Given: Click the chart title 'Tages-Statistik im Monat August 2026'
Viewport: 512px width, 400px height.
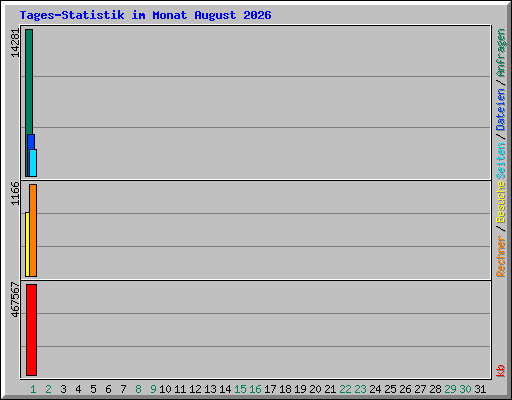Looking at the screenshot, I should point(145,15).
